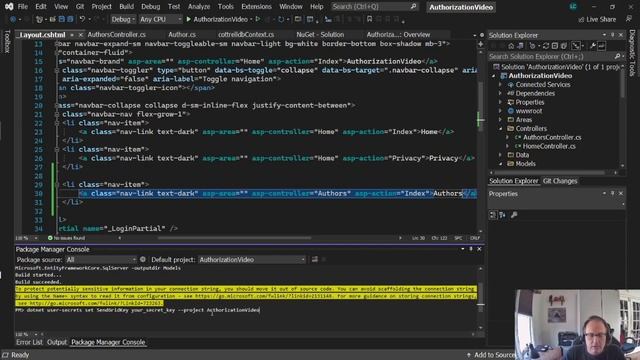Click Show All Files icon in Solution Explorer
Screen dimensions: 640x360
(564, 46)
